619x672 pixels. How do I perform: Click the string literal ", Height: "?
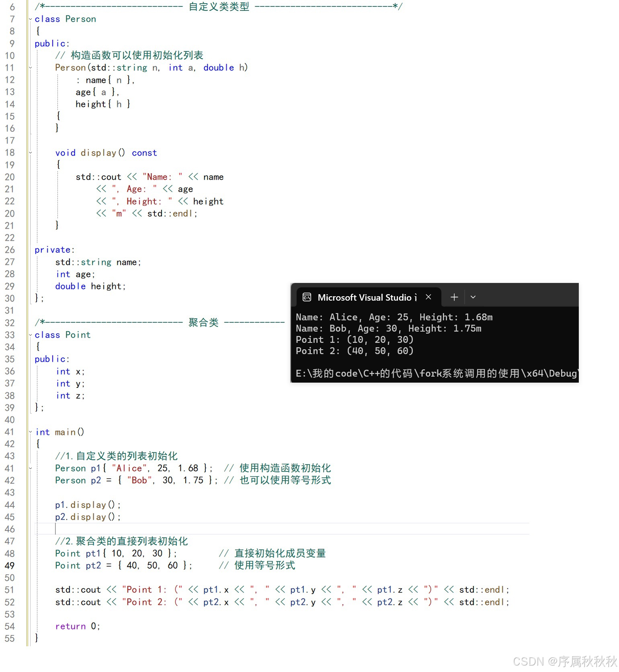(x=142, y=201)
